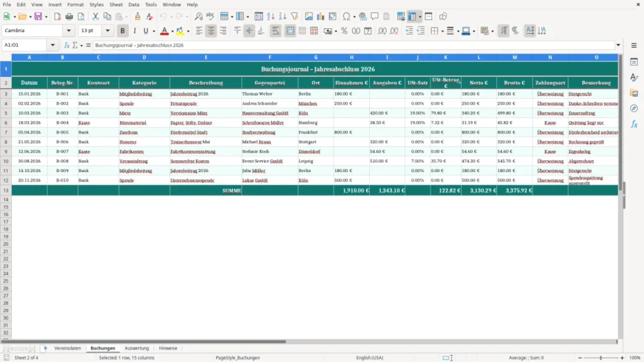The image size is (644, 362).
Task: Open font size dropdown arrow
Action: (108, 31)
